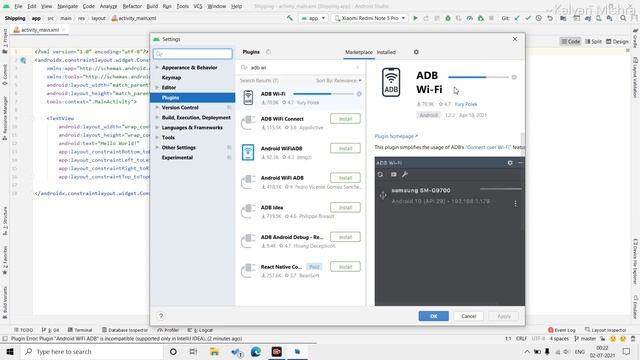Expand the Other Settings group

point(157,147)
